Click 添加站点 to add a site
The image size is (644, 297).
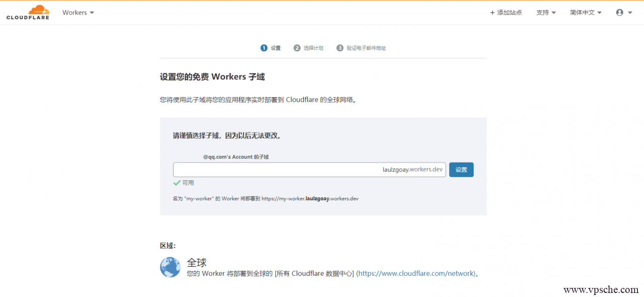pyautogui.click(x=506, y=13)
